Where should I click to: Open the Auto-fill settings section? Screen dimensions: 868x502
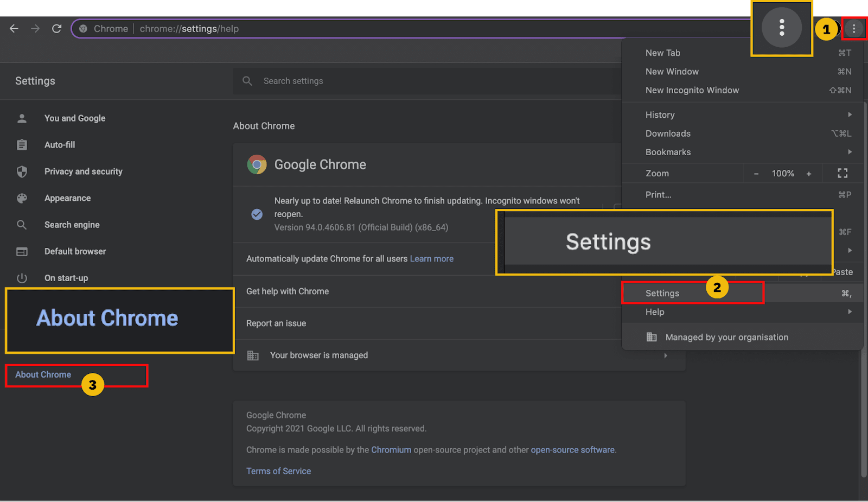coord(60,145)
